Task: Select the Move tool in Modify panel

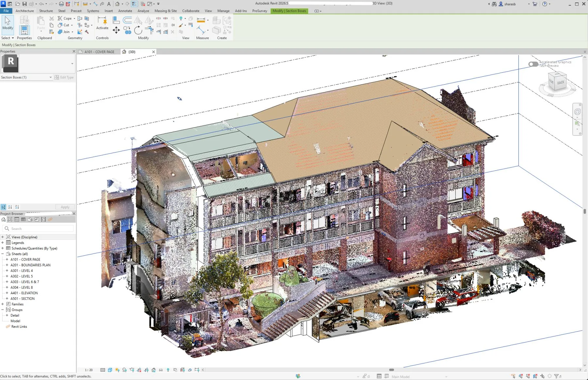Action: [116, 30]
